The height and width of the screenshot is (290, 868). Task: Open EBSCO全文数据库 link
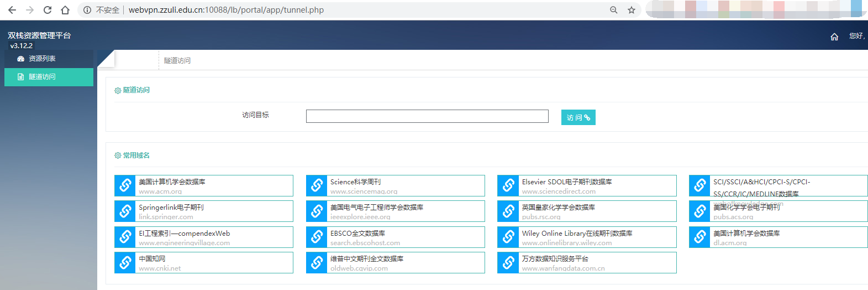pyautogui.click(x=357, y=234)
